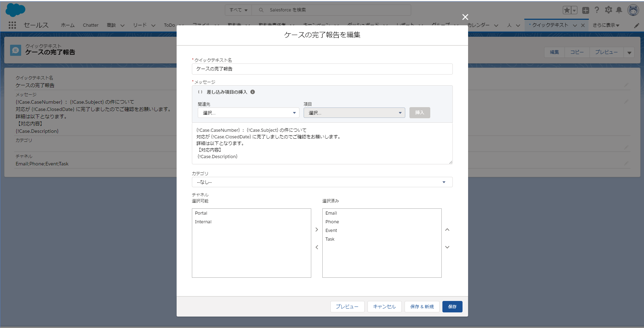Screen dimensions: 644x328
Task: Expand the カレンダー tab dropdown chevron
Action: click(x=496, y=25)
